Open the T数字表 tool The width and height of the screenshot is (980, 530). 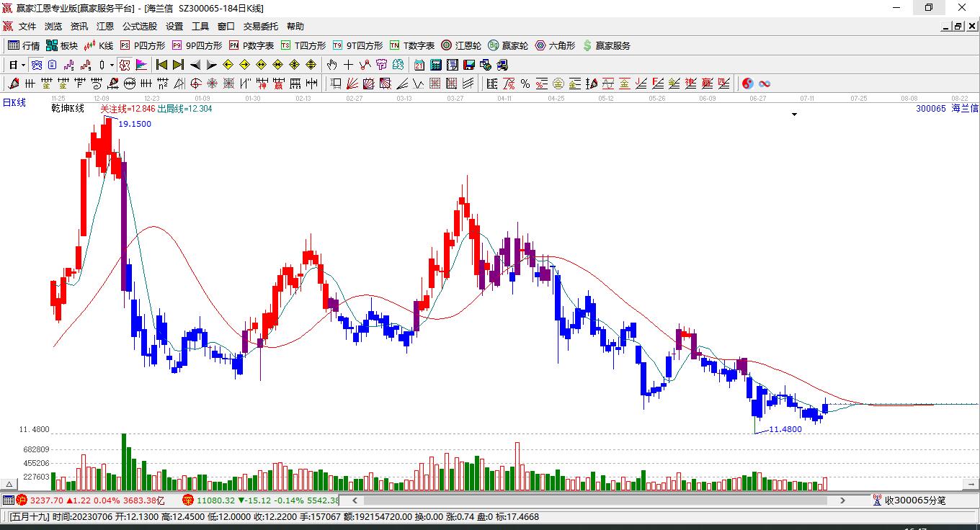412,45
